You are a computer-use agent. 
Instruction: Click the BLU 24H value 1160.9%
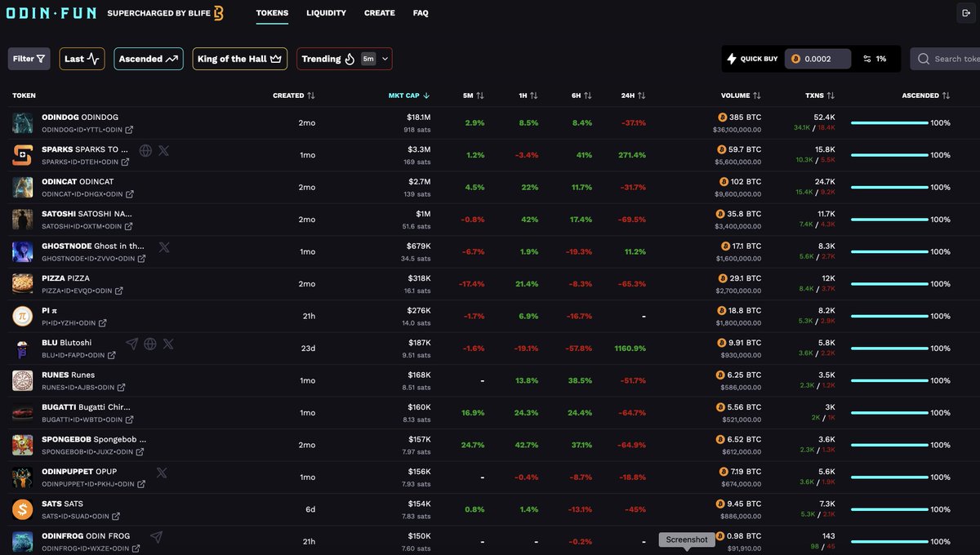click(629, 349)
